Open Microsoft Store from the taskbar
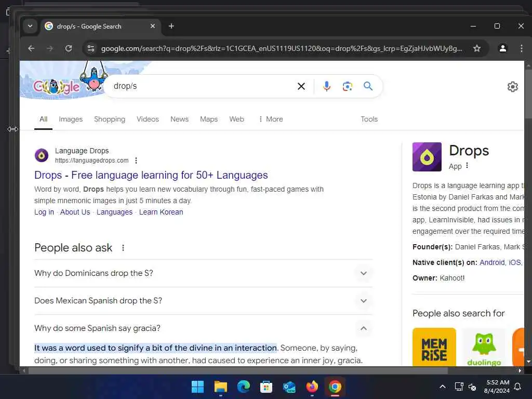Viewport: 532px width, 399px height. point(267,387)
